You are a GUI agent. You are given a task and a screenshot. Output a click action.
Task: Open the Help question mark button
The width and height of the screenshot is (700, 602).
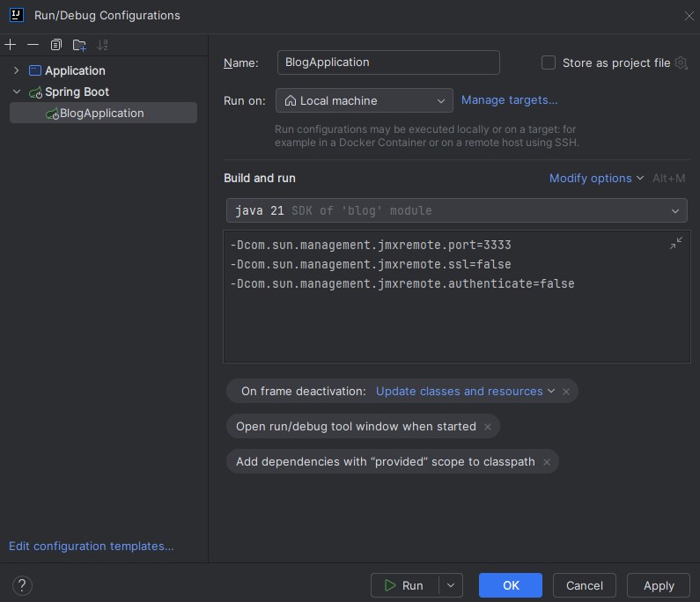coord(22,585)
